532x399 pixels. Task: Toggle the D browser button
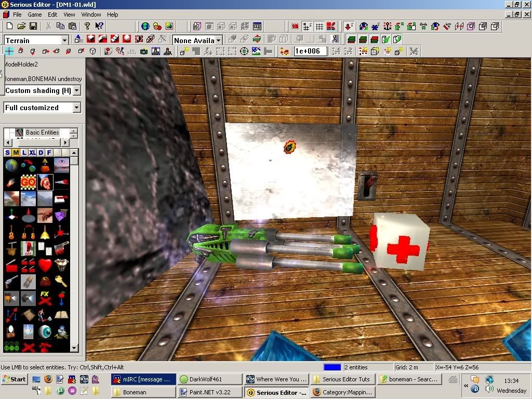(x=41, y=152)
